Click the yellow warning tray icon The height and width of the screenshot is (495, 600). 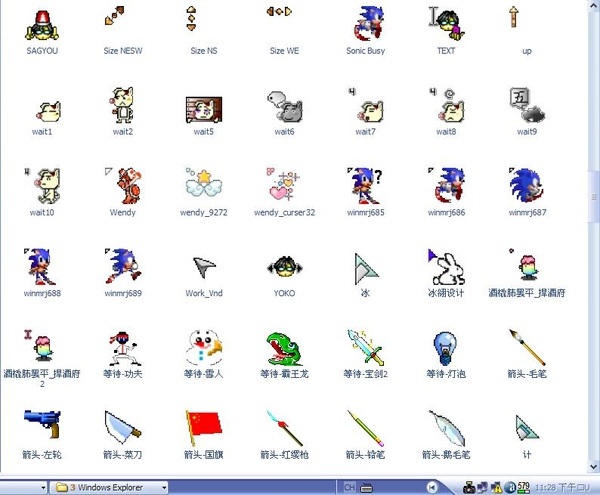point(497,487)
